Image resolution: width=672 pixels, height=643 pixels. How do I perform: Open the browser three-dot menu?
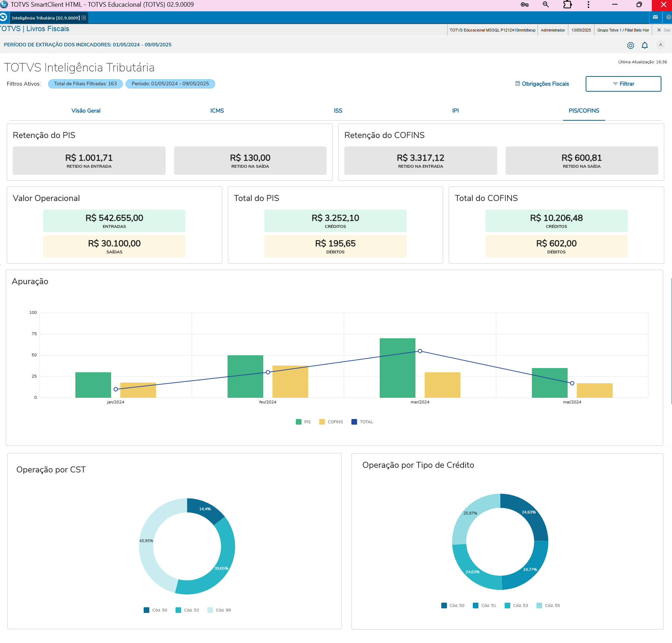coord(588,5)
